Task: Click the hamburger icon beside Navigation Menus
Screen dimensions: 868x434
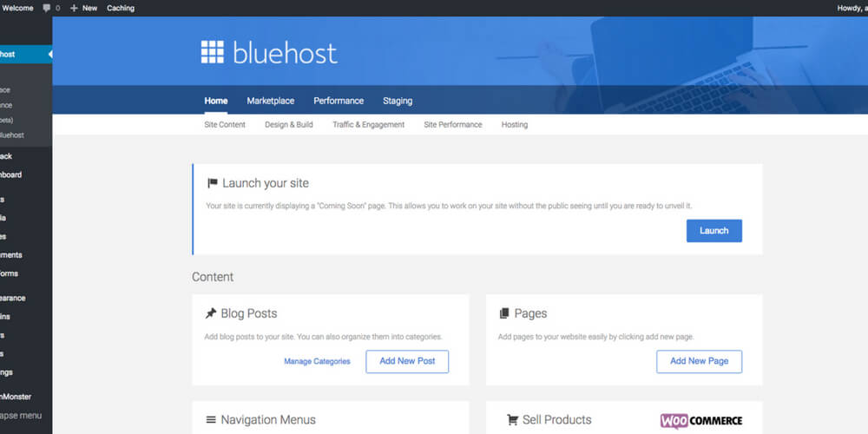Action: (x=211, y=420)
